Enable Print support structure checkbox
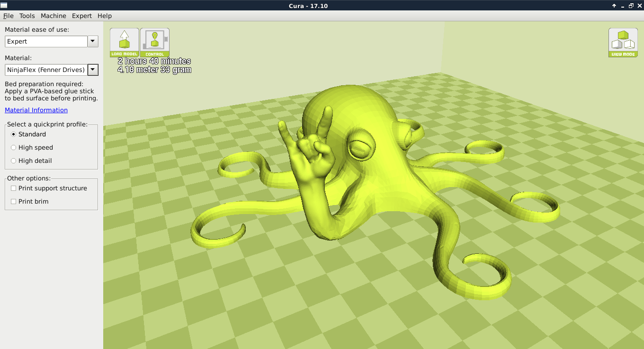 tap(14, 188)
